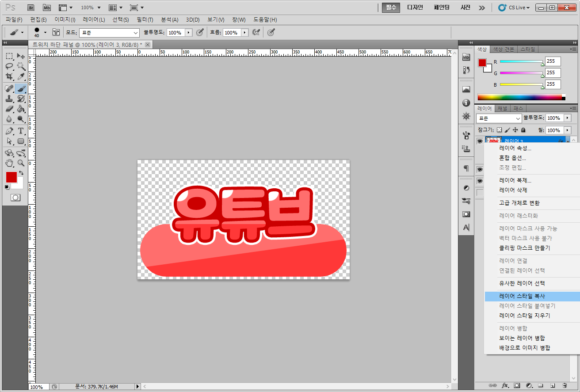Toggle lock all
The width and height of the screenshot is (580, 392).
523,130
